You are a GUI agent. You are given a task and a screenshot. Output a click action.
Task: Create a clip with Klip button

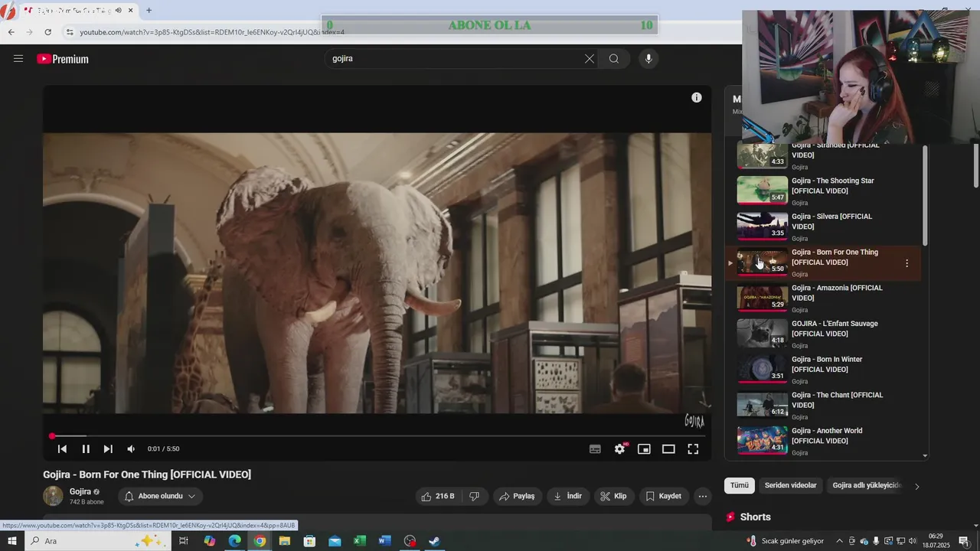(613, 497)
